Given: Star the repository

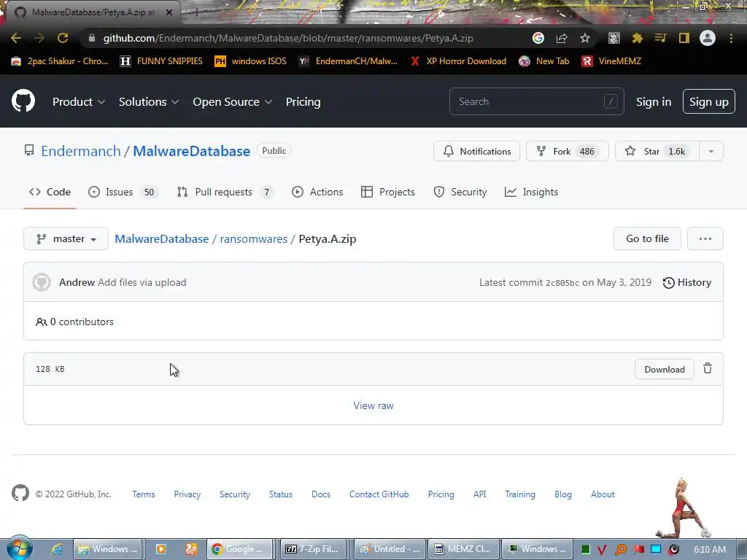Looking at the screenshot, I should (657, 152).
